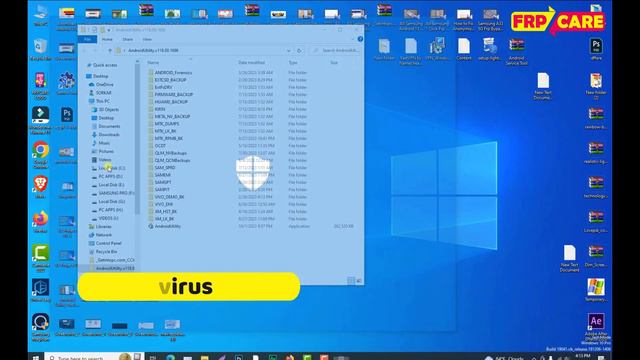The height and width of the screenshot is (360, 640).
Task: Switch to large icons view button
Action: (359, 281)
